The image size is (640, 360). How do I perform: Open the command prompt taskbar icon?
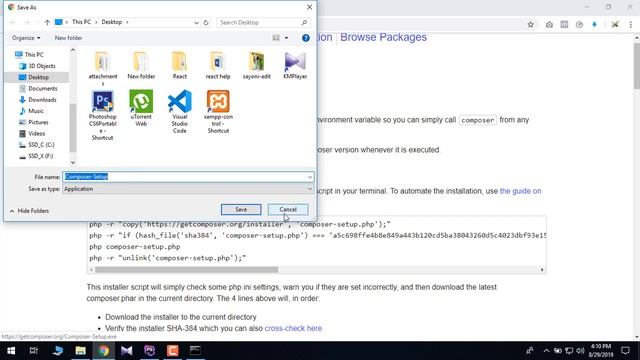[195, 351]
